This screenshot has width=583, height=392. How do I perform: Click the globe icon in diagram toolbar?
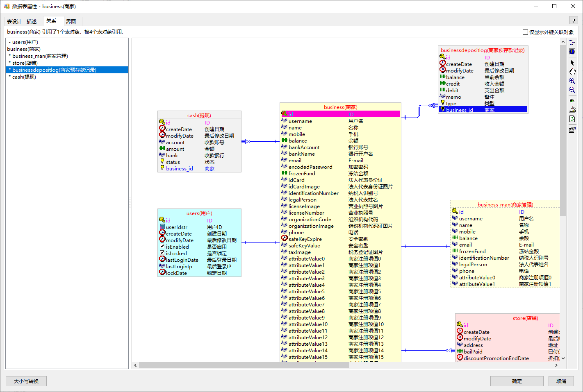point(572,52)
